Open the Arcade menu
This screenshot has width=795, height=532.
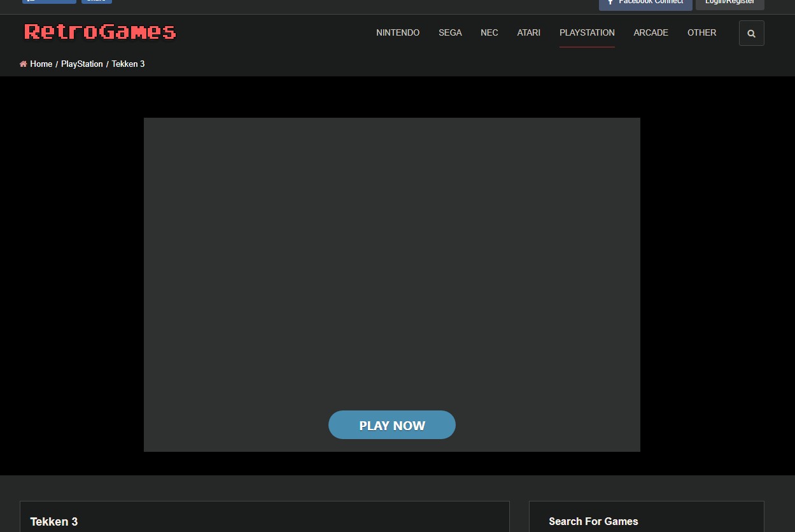tap(651, 32)
